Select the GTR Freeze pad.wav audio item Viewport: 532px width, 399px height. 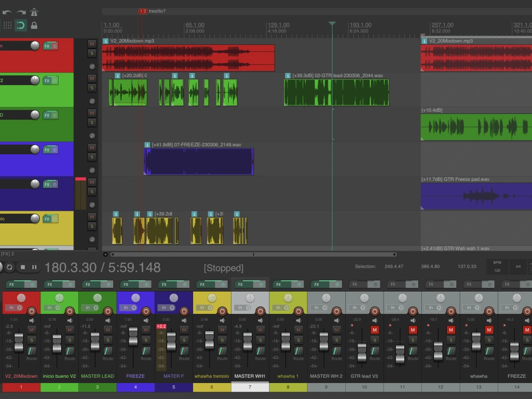[476, 196]
